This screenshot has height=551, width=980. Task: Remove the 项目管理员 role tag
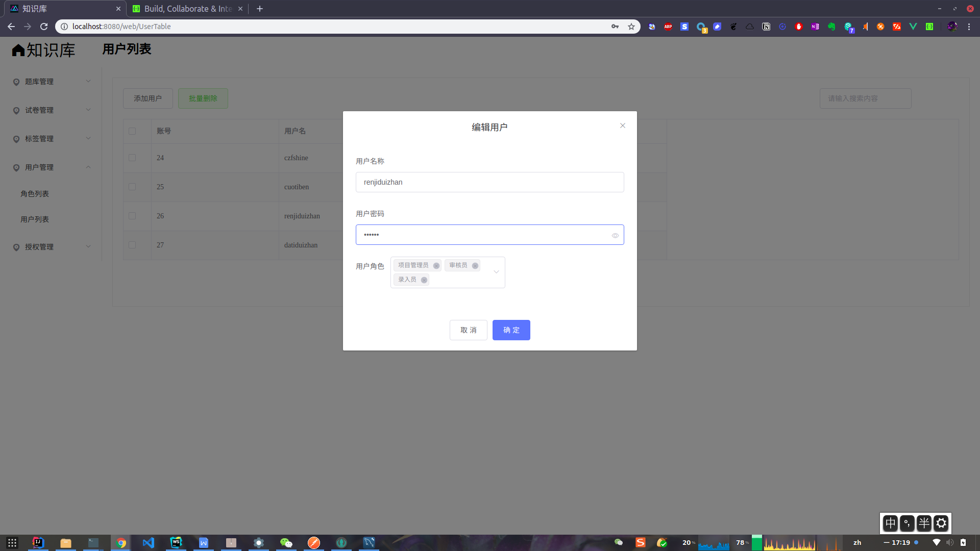pos(436,266)
